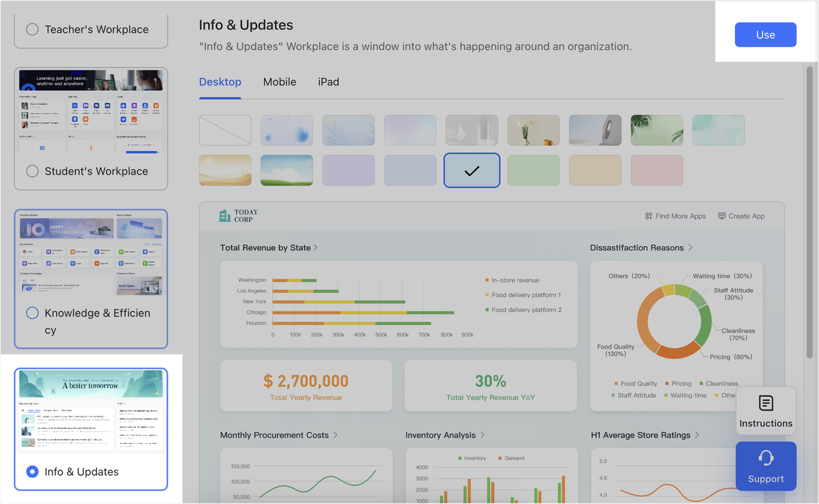Click the Food delivery platform 2 legend entry
Image resolution: width=819 pixels, height=504 pixels.
pyautogui.click(x=523, y=310)
